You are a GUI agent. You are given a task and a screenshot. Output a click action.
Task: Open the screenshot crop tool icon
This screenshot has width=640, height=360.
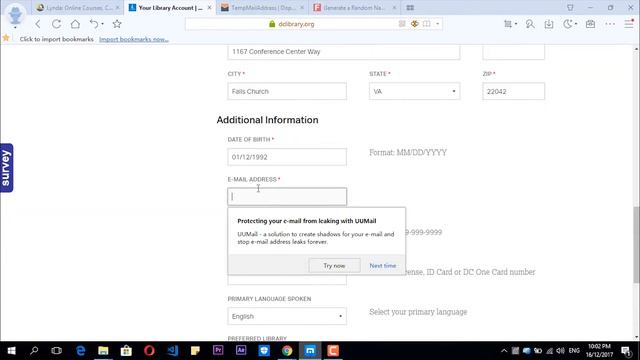click(x=508, y=24)
